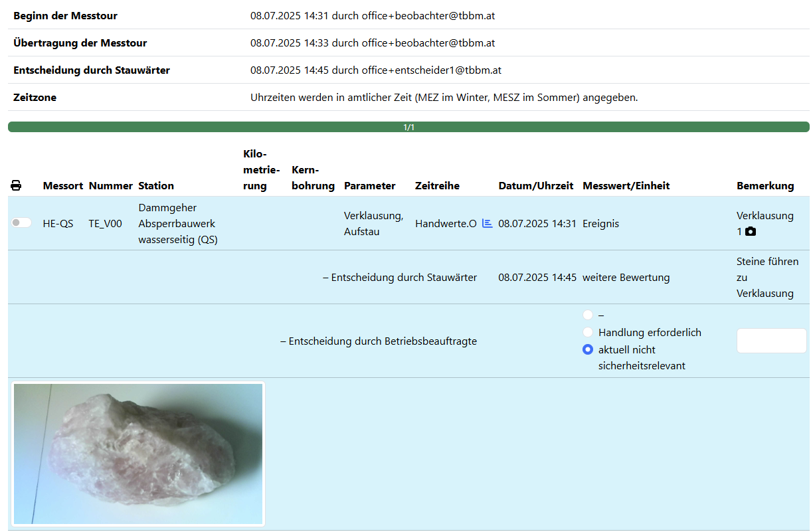Screen dimensions: 811x532
Task: Click the green 1/1 progress bar
Action: (x=408, y=127)
